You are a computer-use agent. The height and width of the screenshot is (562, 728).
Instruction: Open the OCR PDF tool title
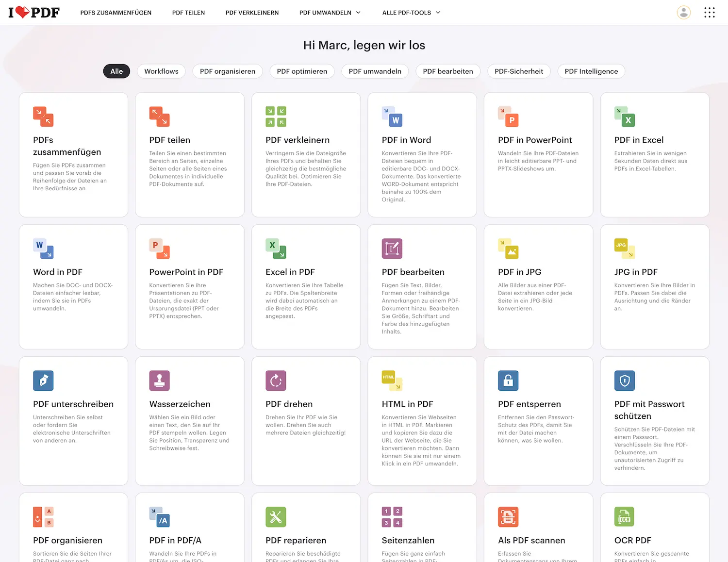633,541
